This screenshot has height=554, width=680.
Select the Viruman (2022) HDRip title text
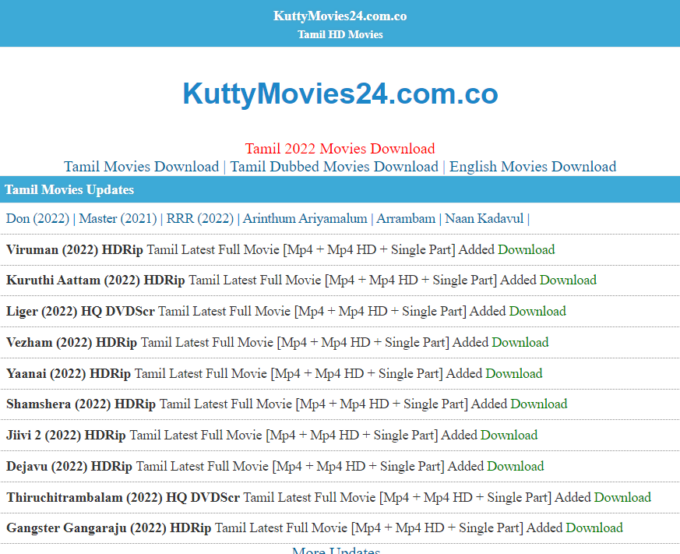pos(74,250)
